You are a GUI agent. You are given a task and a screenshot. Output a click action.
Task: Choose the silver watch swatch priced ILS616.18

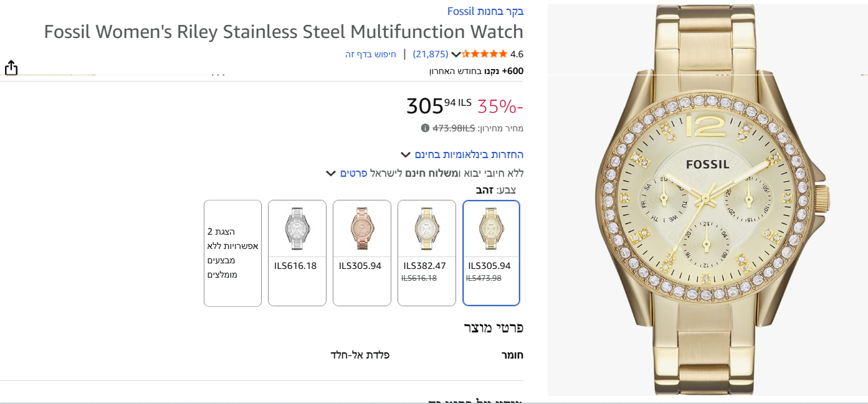pos(297,253)
